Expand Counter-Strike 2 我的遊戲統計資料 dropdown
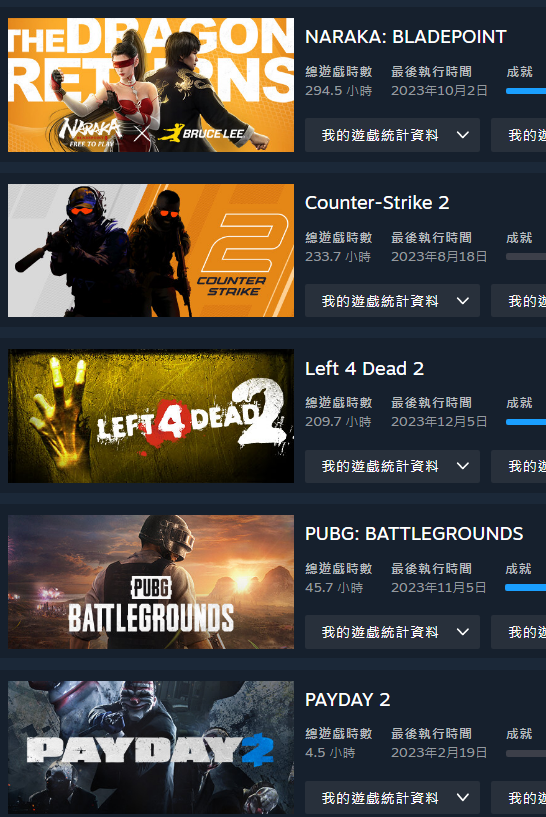The height and width of the screenshot is (817, 546). click(x=392, y=301)
